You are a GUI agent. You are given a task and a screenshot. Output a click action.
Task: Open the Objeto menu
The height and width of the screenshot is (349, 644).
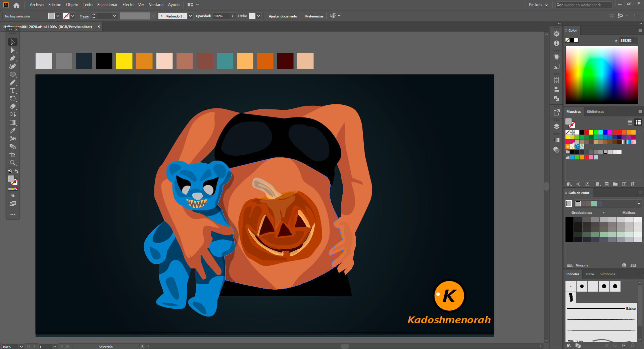coord(72,5)
